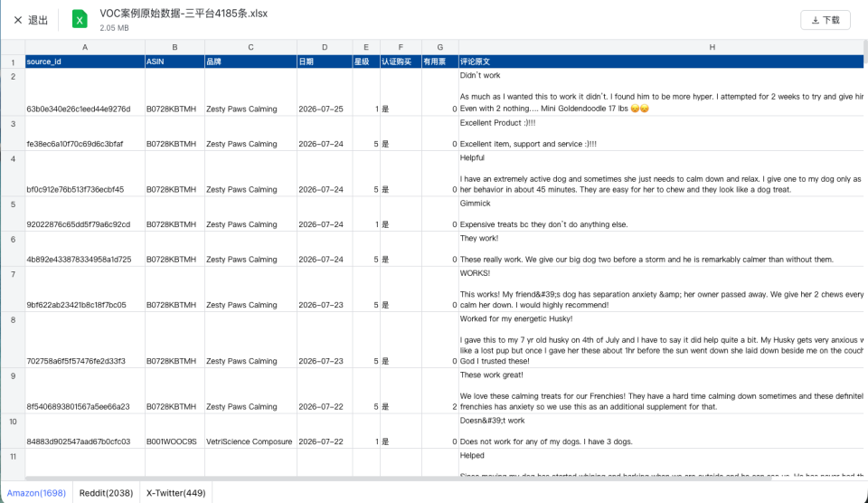Image resolution: width=868 pixels, height=503 pixels.
Task: Click the 'Excellent Product' review cell
Action: (x=661, y=133)
